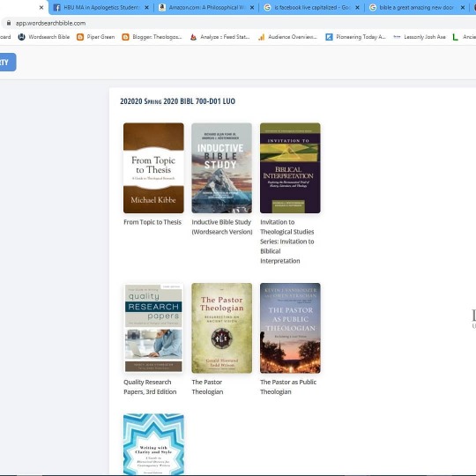Image resolution: width=476 pixels, height=476 pixels.
Task: Open the Blogger: Theologos bookmark
Action: pos(152,37)
